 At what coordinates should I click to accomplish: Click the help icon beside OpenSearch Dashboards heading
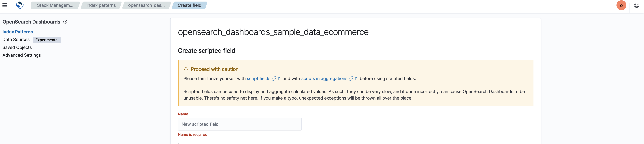pos(65,22)
